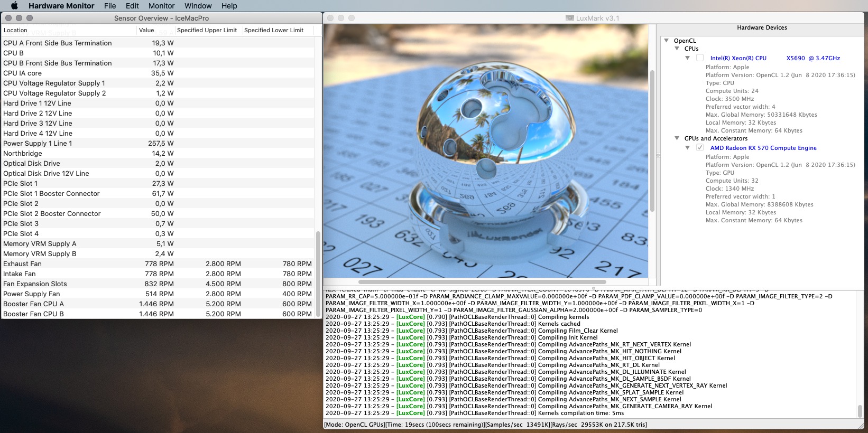Open the Monitor menu
This screenshot has width=868, height=433.
tap(161, 6)
